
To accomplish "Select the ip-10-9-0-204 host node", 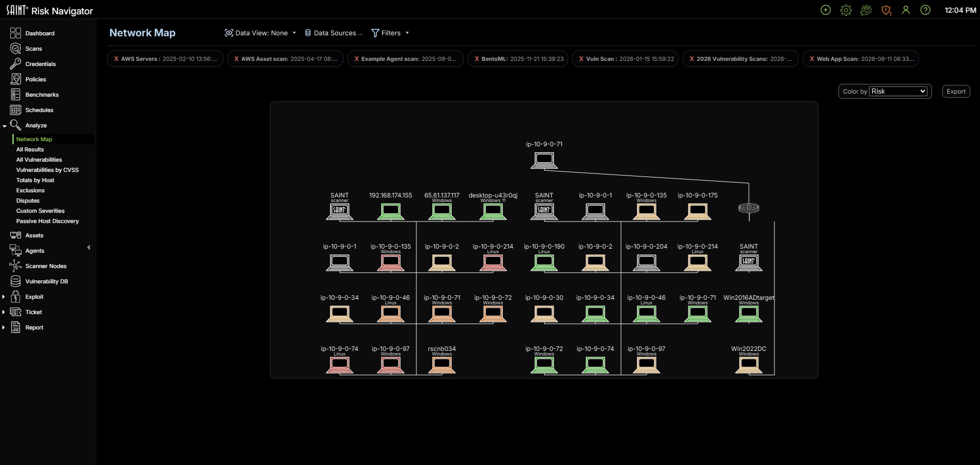I will (647, 262).
